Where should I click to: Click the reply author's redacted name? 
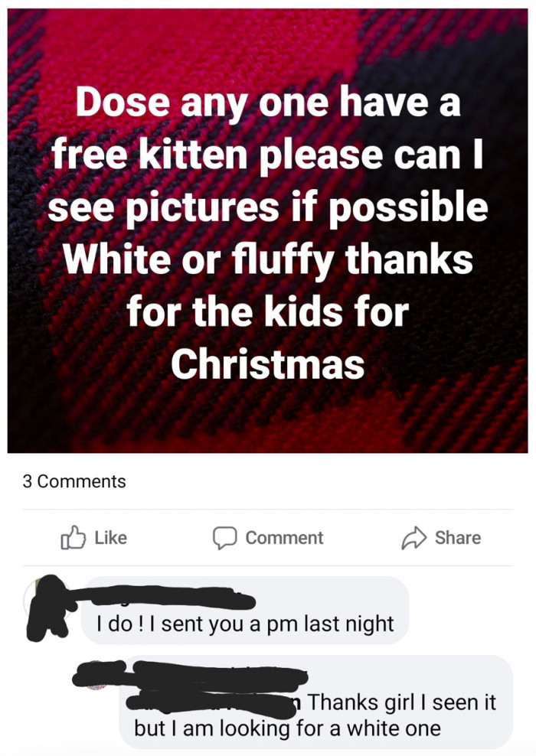(220, 672)
